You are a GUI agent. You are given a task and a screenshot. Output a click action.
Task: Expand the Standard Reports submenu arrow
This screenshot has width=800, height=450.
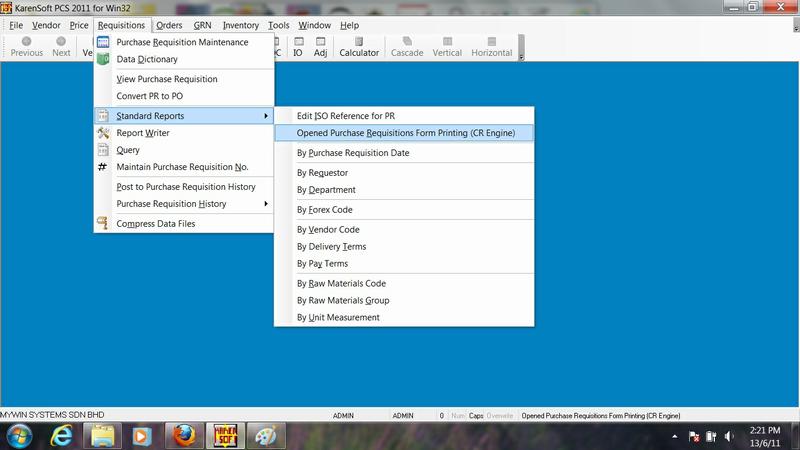click(266, 116)
